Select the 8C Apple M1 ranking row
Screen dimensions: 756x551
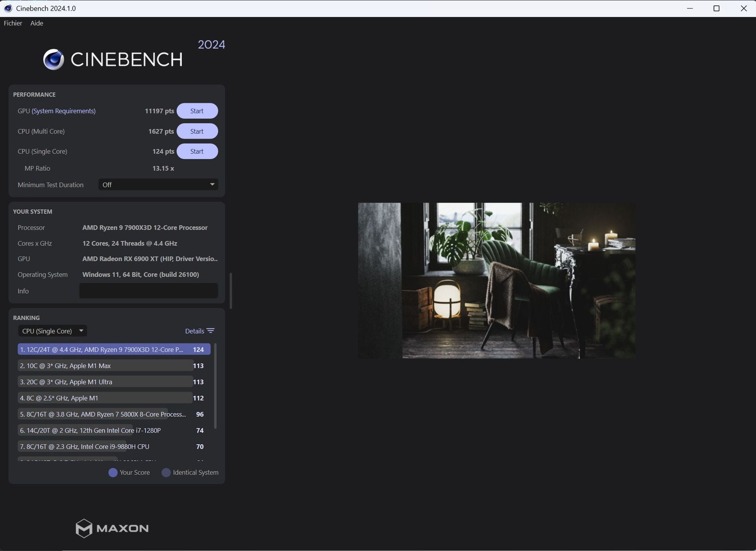[114, 398]
